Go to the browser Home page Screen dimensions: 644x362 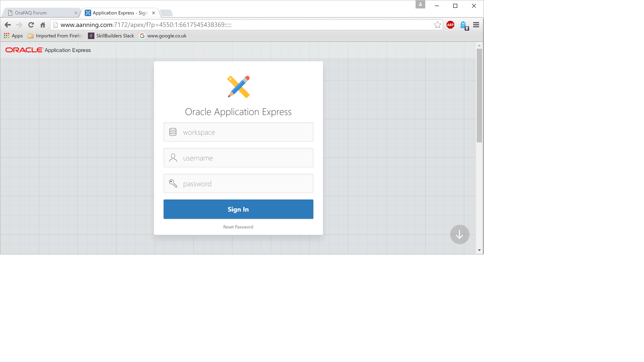pos(43,25)
